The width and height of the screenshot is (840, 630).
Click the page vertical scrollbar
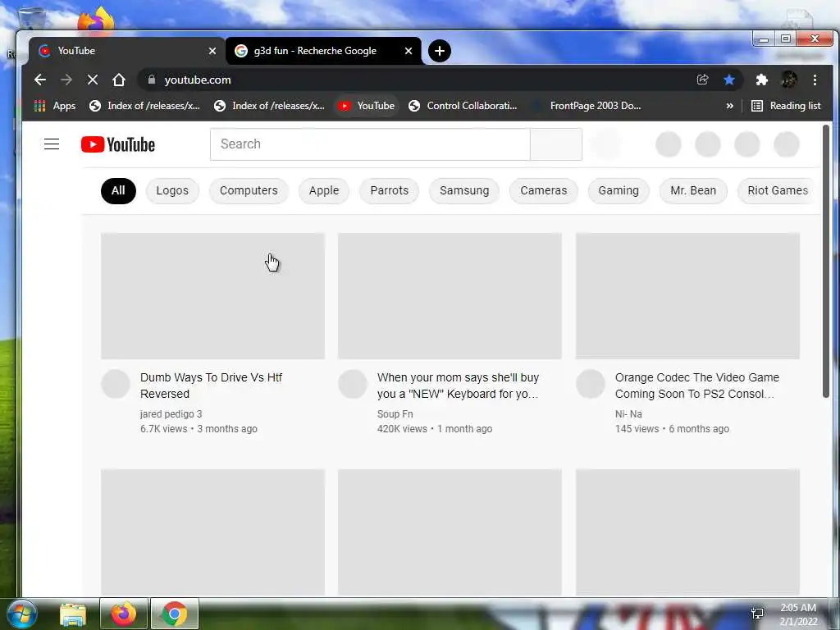pos(826,262)
